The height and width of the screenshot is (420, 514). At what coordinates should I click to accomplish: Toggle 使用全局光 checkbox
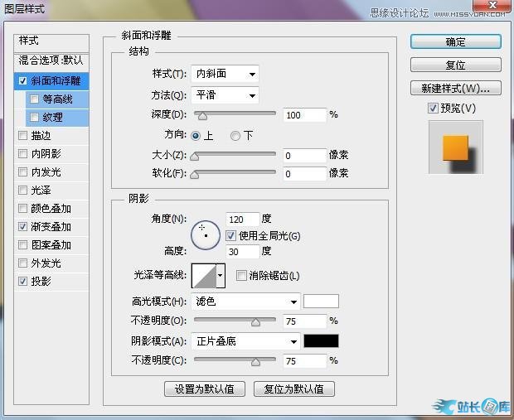tap(230, 236)
